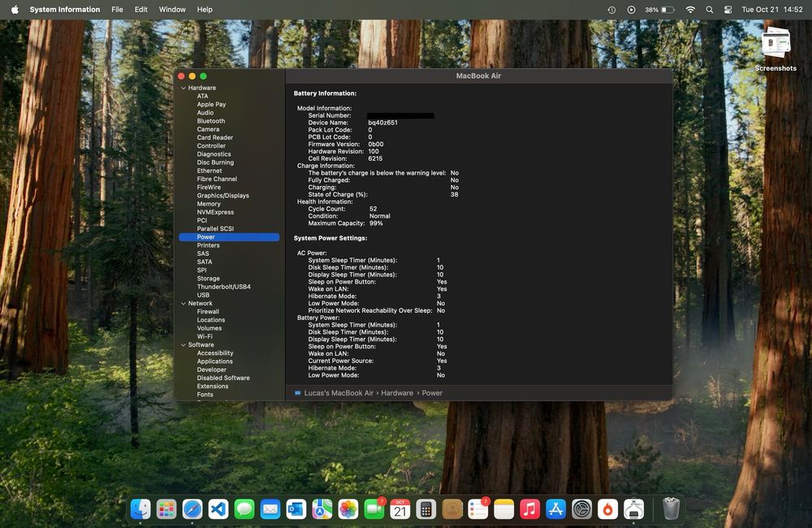The height and width of the screenshot is (528, 812).
Task: Click the Cycle Count value 52
Action: [x=373, y=209]
